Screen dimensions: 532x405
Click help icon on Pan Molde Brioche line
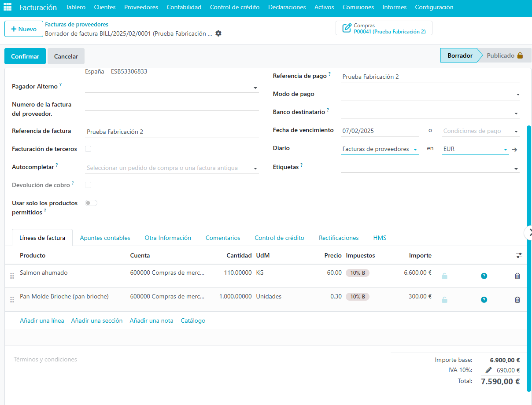tap(484, 300)
